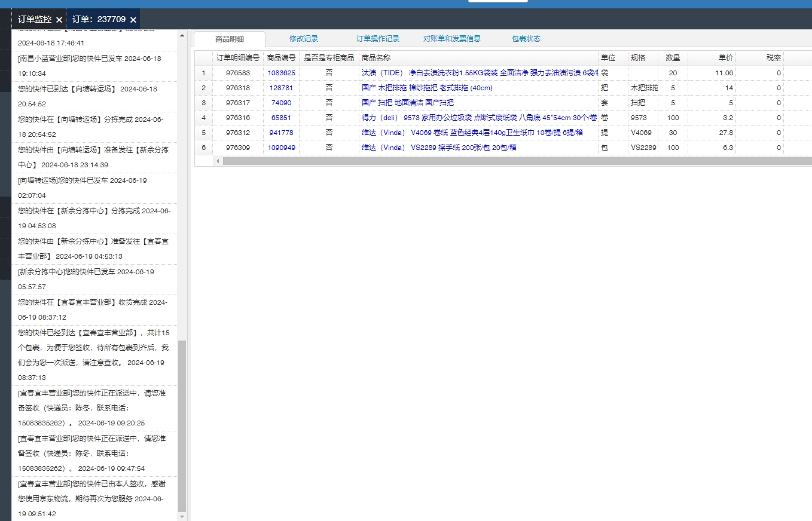812x521 pixels.
Task: Click the 税率 column header
Action: tap(759, 58)
